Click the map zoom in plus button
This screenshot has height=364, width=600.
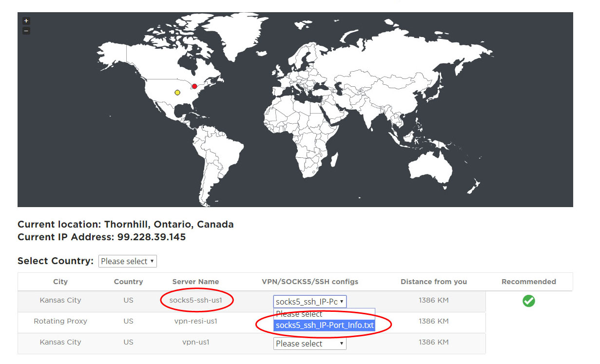click(26, 21)
